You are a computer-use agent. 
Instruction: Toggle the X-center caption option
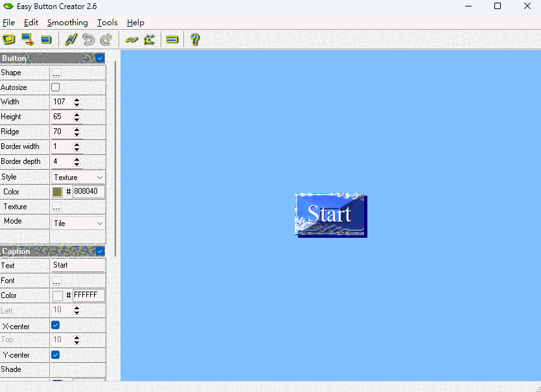coord(55,325)
